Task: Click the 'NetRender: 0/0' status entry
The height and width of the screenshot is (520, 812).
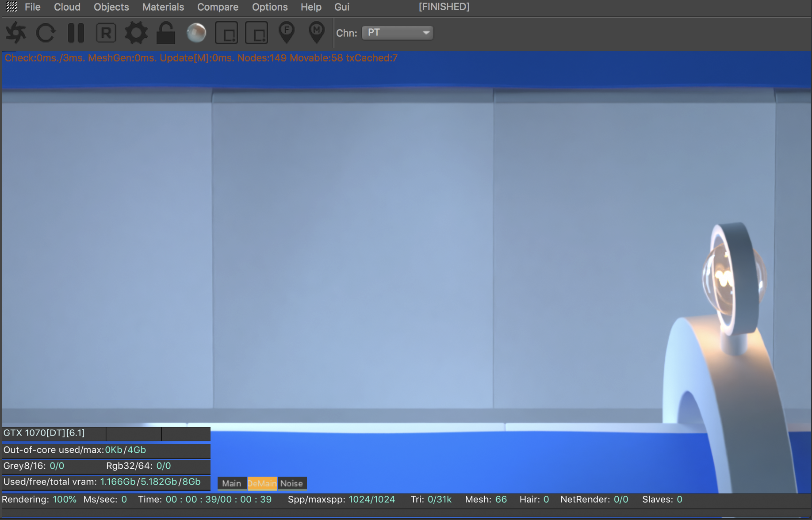Action: 594,499
